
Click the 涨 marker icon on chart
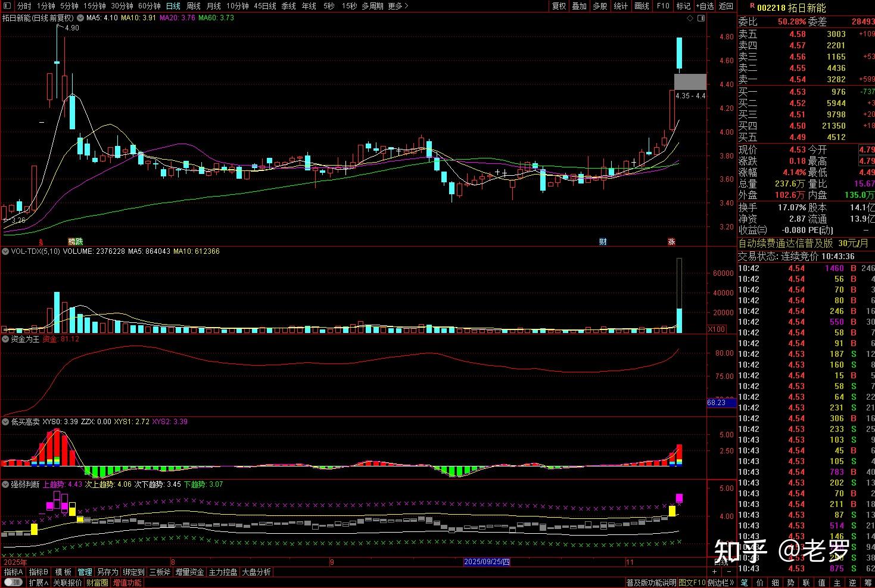point(671,242)
